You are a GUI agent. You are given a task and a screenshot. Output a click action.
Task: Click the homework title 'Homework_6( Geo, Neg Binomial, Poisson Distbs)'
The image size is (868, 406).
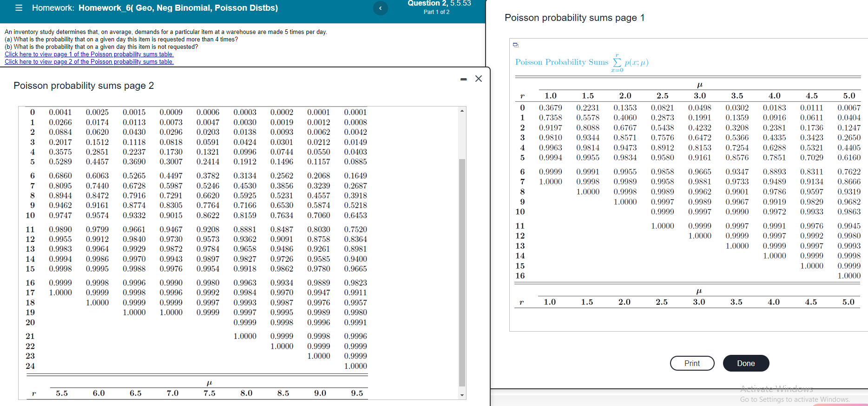(178, 8)
